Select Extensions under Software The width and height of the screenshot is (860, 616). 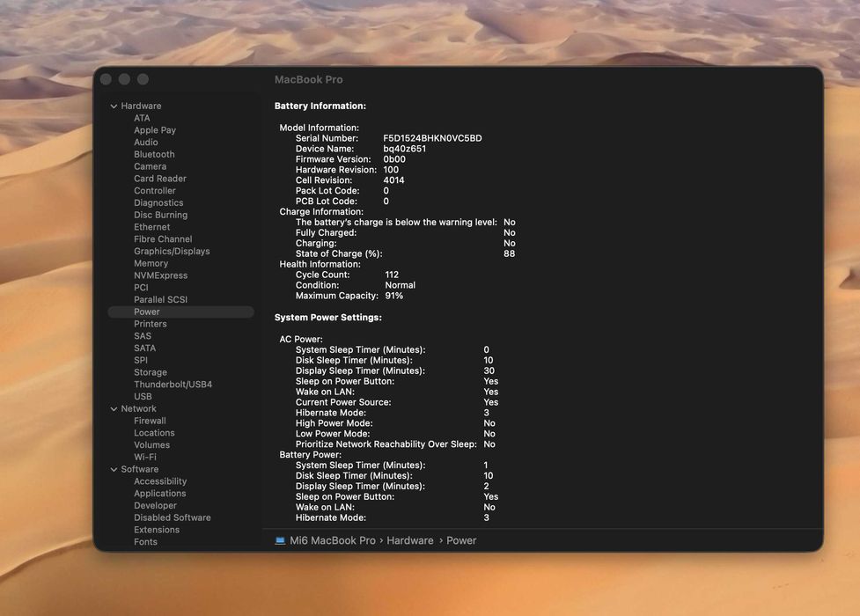(157, 530)
